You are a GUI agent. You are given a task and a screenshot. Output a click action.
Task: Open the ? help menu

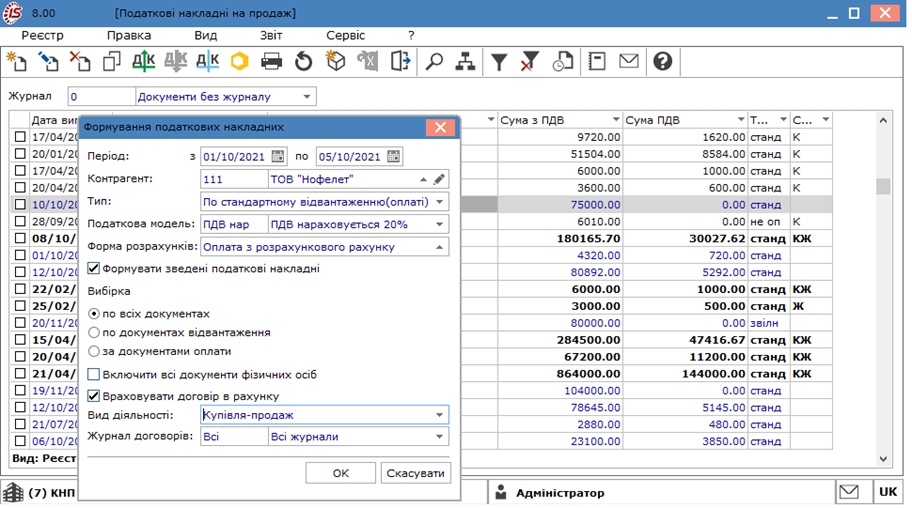pos(411,35)
